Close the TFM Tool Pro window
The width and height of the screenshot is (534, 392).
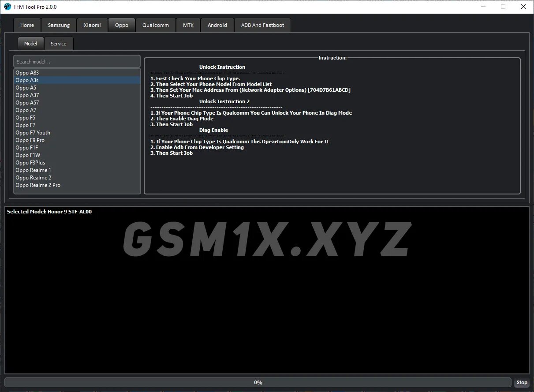tap(523, 7)
